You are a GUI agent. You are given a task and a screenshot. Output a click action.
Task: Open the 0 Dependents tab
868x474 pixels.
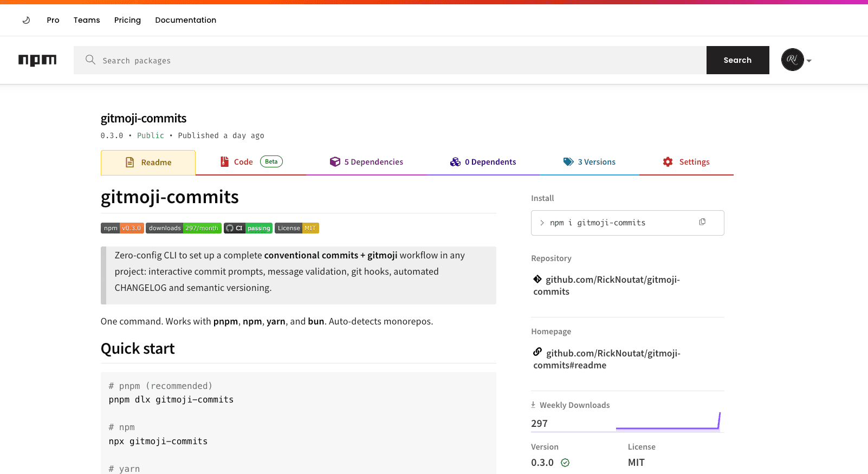click(483, 162)
